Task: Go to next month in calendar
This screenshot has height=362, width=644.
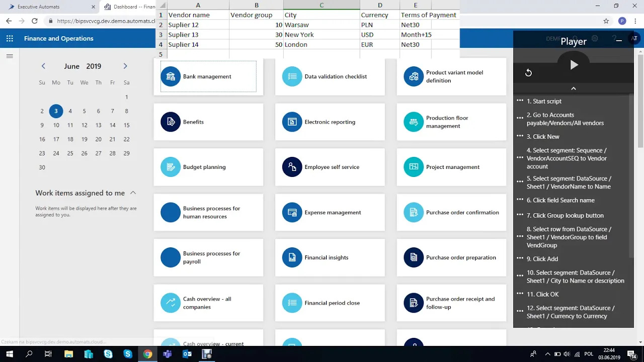Action: [125, 66]
